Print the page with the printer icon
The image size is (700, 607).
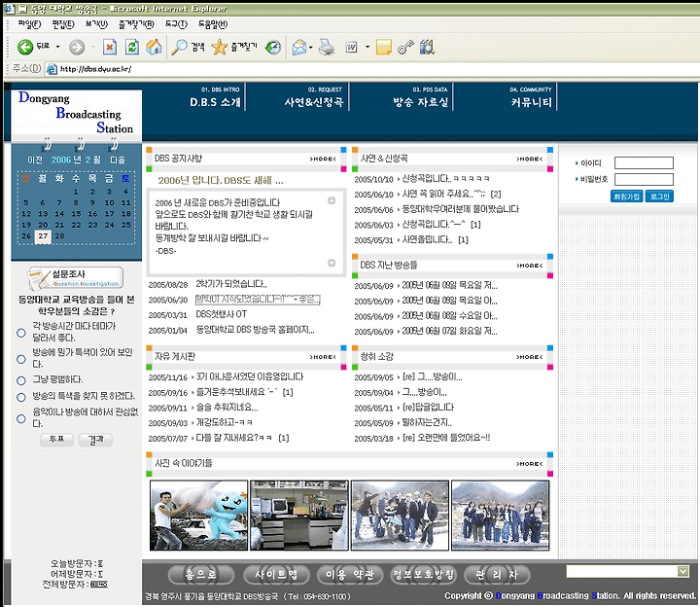tap(327, 47)
